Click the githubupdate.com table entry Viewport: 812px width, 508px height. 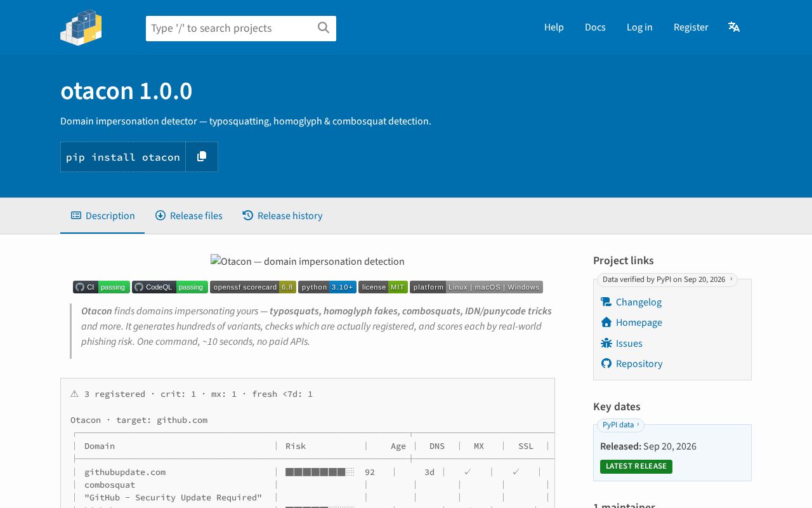coord(125,472)
